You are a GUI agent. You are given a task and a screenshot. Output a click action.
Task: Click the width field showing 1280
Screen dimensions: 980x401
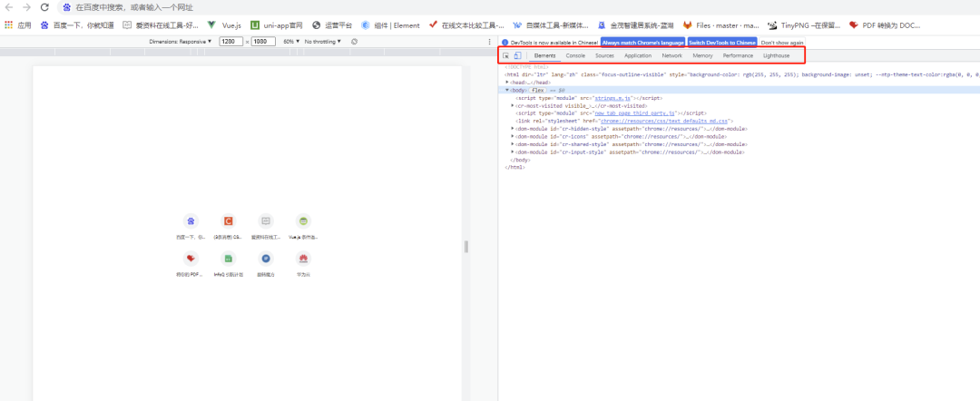point(231,41)
